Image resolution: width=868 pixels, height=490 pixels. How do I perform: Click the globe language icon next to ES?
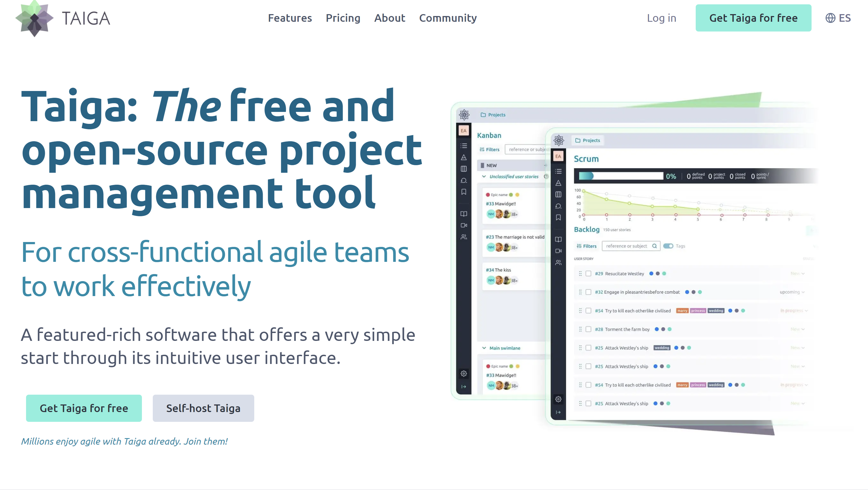(x=830, y=18)
